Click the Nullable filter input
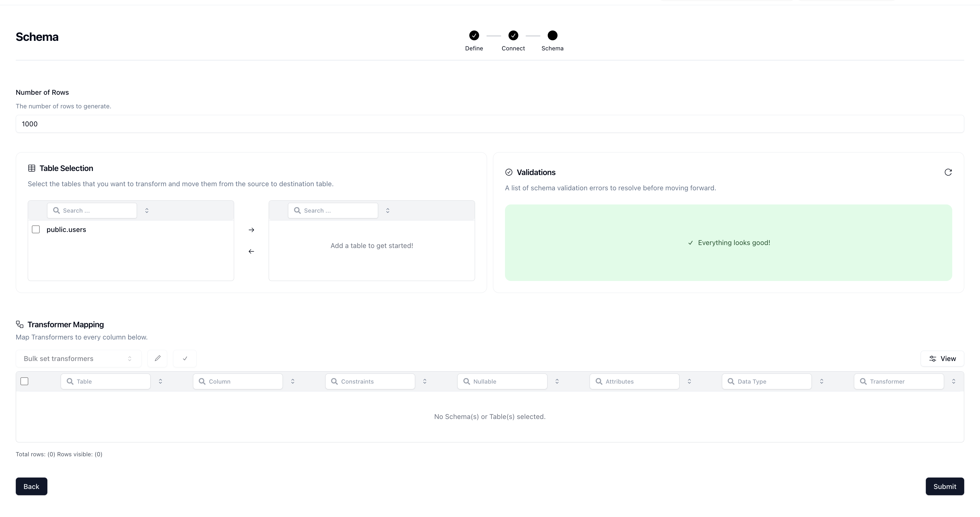 click(x=502, y=381)
